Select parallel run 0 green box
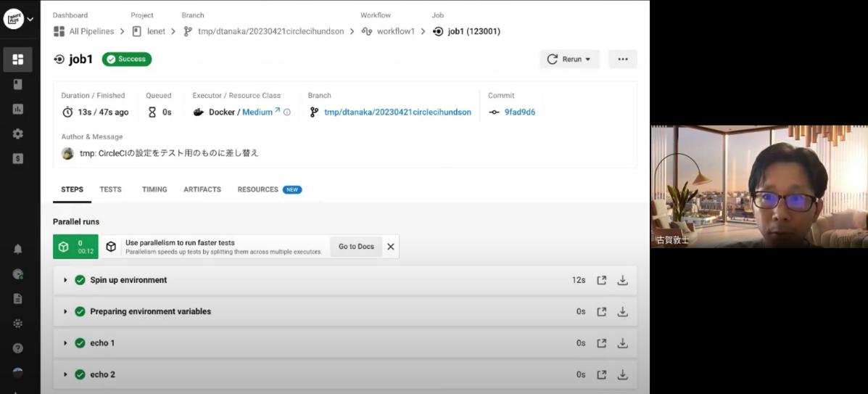 [x=75, y=247]
